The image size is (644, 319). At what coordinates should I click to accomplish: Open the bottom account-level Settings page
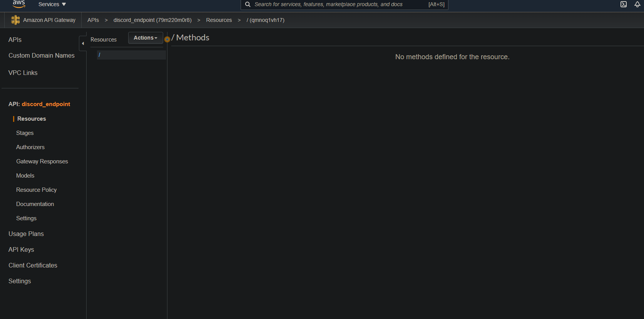[20, 281]
